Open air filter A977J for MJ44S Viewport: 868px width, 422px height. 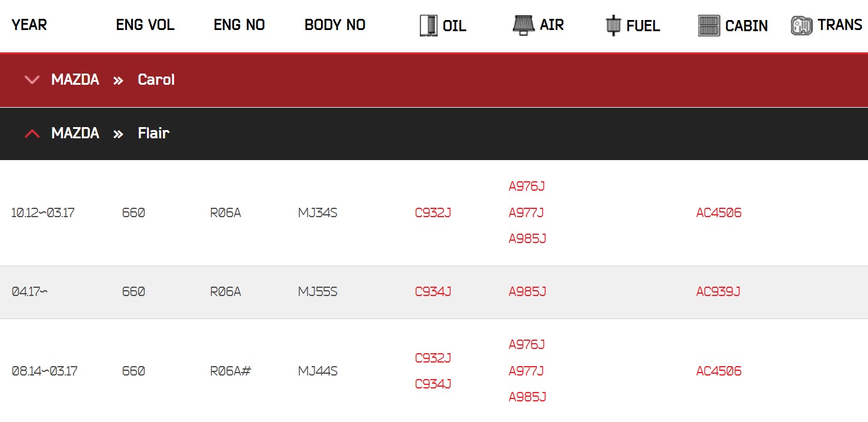pyautogui.click(x=526, y=371)
